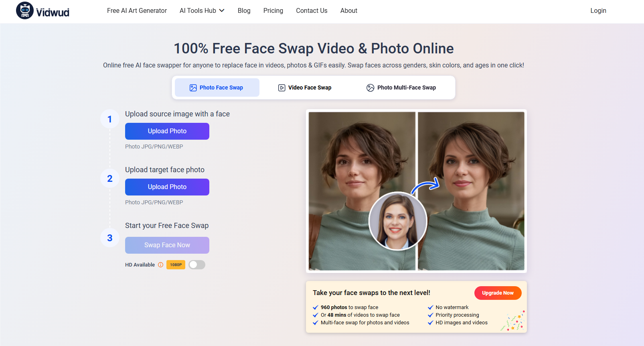
Task: Click "960 photos to swap face" text
Action: tap(349, 307)
